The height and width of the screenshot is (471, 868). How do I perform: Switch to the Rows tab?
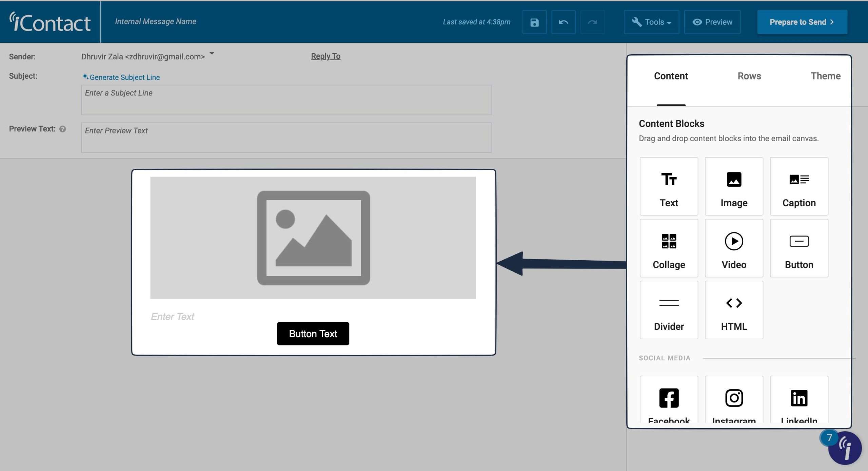pos(749,76)
